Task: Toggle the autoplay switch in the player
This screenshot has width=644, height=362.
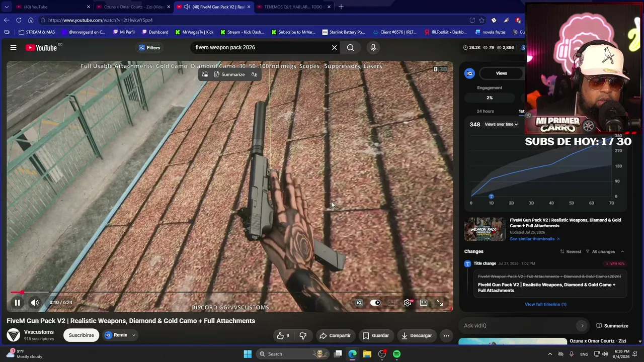Action: tap(375, 303)
